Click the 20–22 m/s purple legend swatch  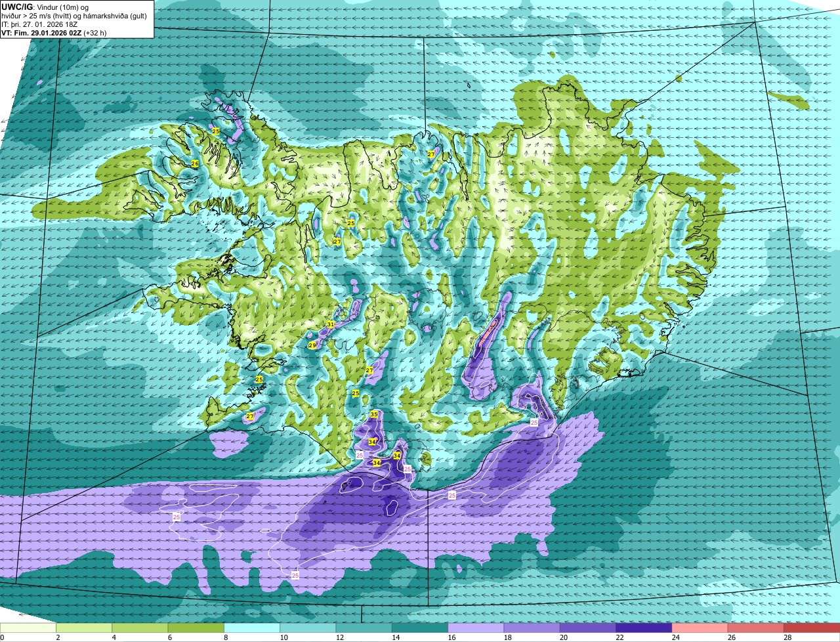(x=588, y=628)
